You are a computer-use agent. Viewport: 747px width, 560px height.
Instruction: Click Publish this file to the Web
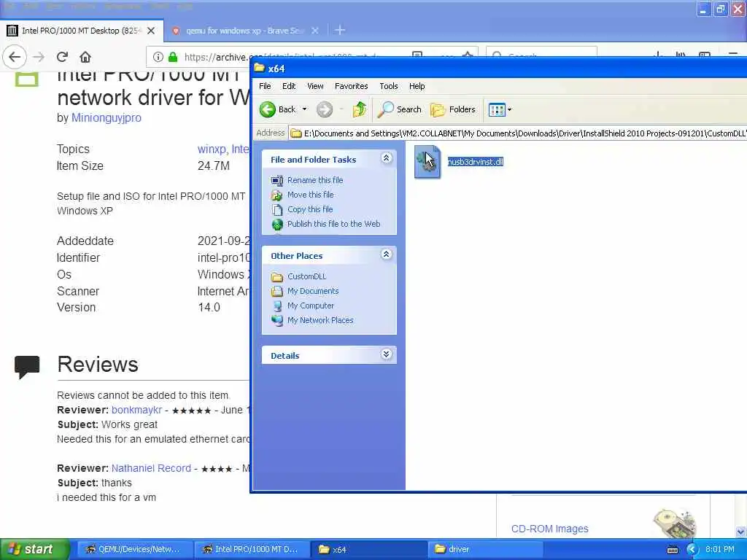coord(333,224)
